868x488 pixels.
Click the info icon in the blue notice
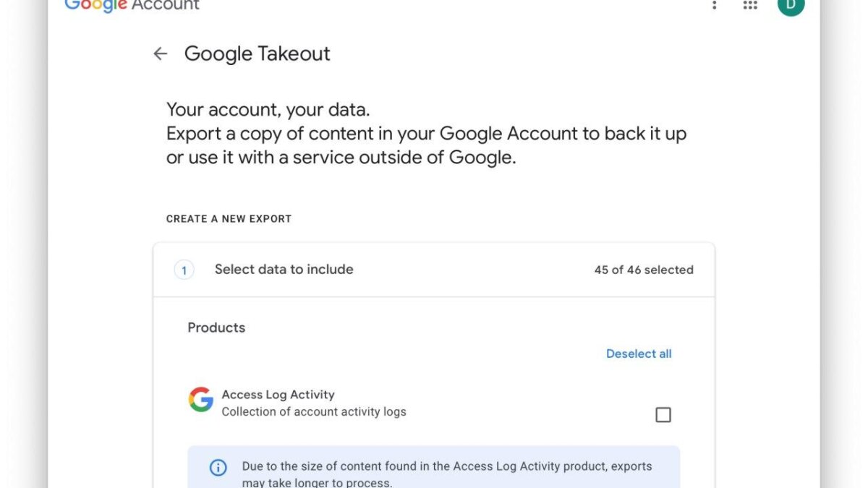[218, 467]
